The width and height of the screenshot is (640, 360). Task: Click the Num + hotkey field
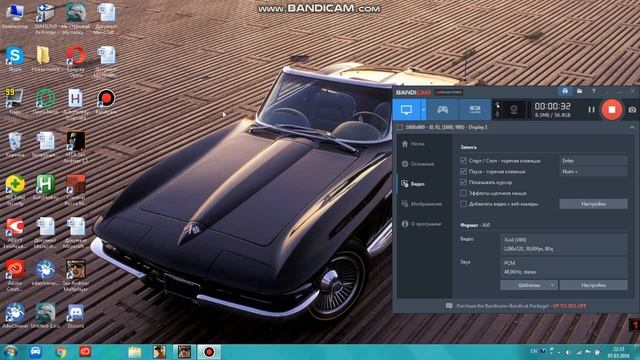click(593, 172)
